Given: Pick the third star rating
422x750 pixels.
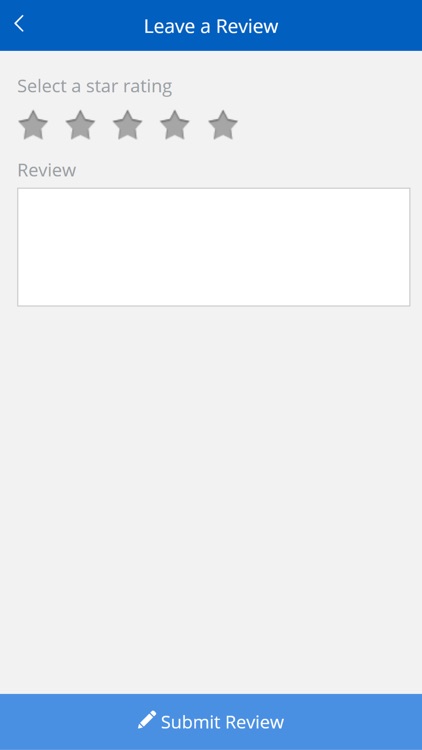Looking at the screenshot, I should pyautogui.click(x=128, y=125).
